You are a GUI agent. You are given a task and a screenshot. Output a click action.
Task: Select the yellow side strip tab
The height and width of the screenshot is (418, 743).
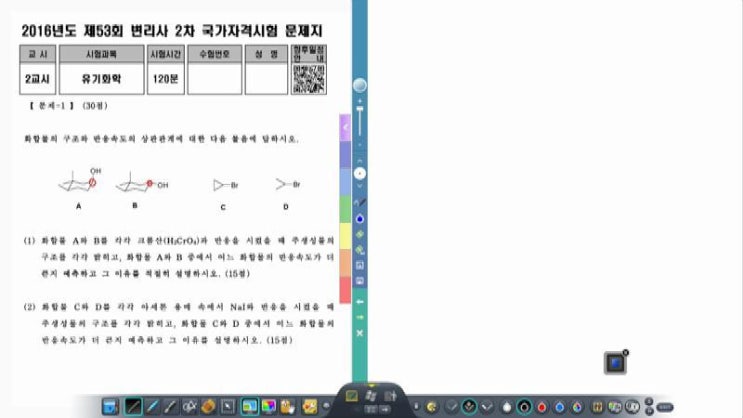tap(345, 236)
